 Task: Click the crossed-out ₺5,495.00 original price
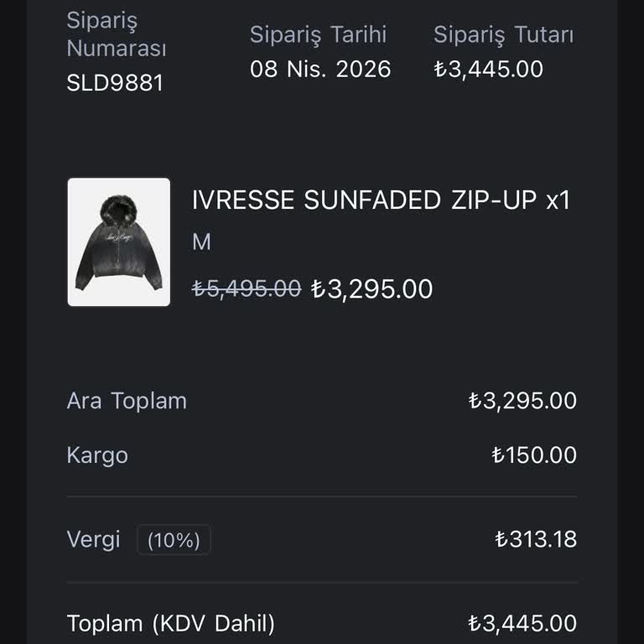(x=247, y=288)
